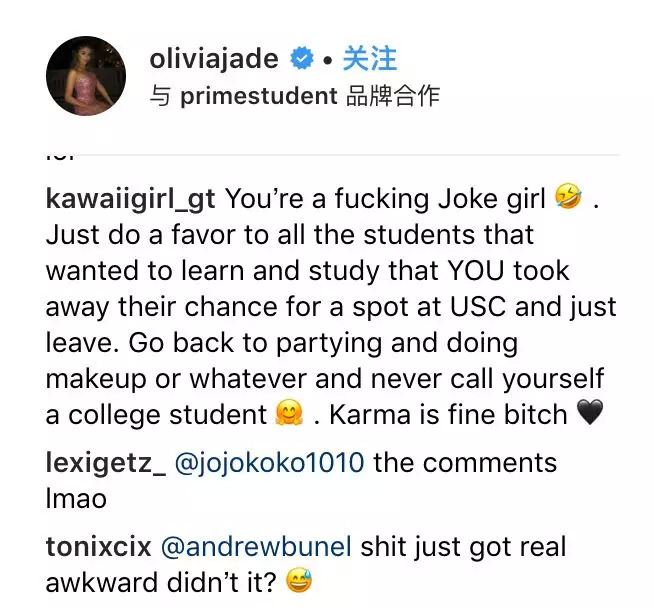This screenshot has height=608, width=654.
Task: Open the primestudent brand partner link
Action: point(258,96)
